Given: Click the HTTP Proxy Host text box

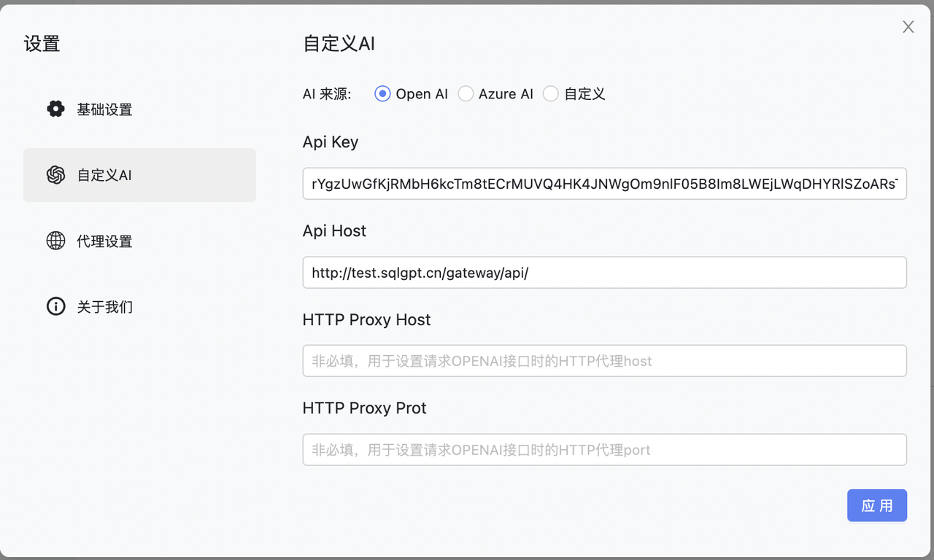Looking at the screenshot, I should coord(605,361).
